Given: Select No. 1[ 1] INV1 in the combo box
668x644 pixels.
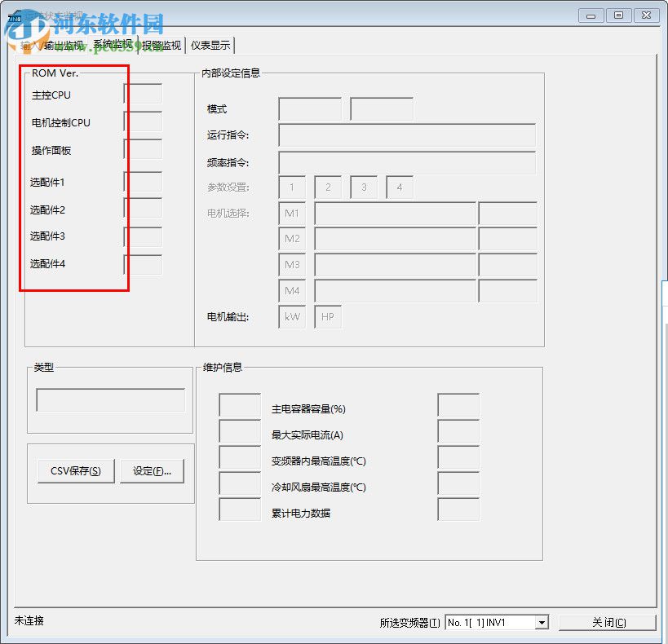Looking at the screenshot, I should point(485,622).
